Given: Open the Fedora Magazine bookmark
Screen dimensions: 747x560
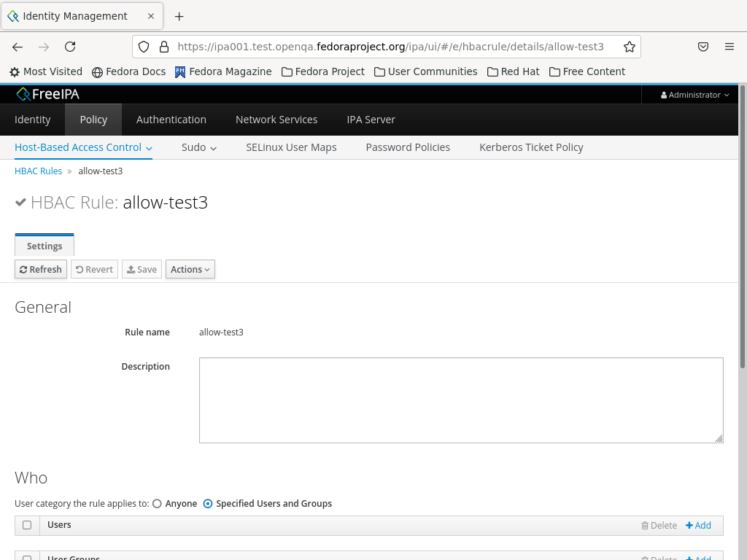Looking at the screenshot, I should [223, 72].
